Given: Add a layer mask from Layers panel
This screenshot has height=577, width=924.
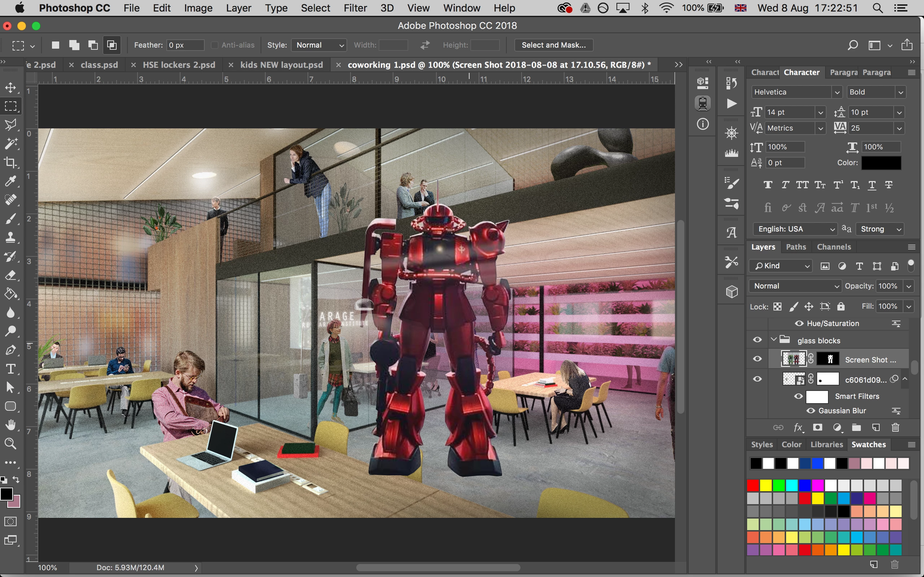Looking at the screenshot, I should coord(818,427).
